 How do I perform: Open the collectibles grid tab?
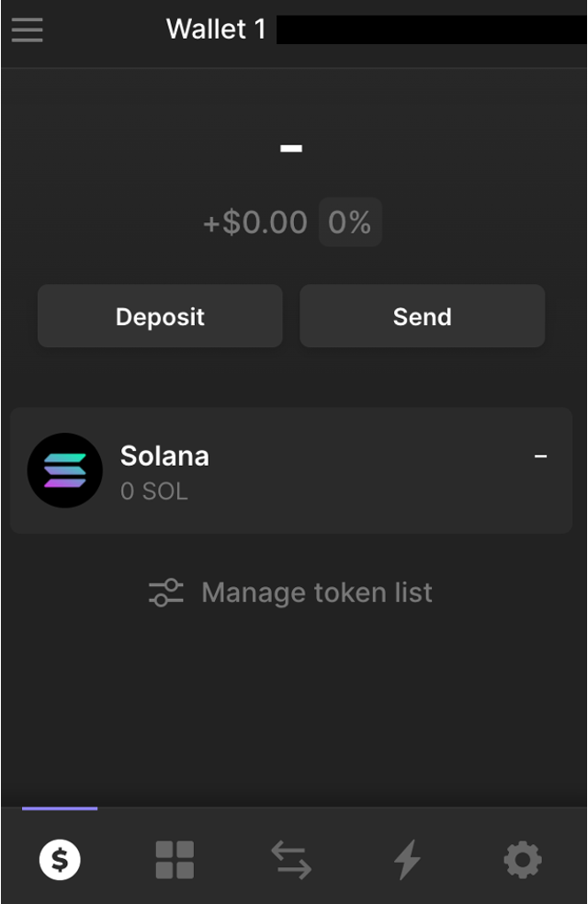[175, 861]
